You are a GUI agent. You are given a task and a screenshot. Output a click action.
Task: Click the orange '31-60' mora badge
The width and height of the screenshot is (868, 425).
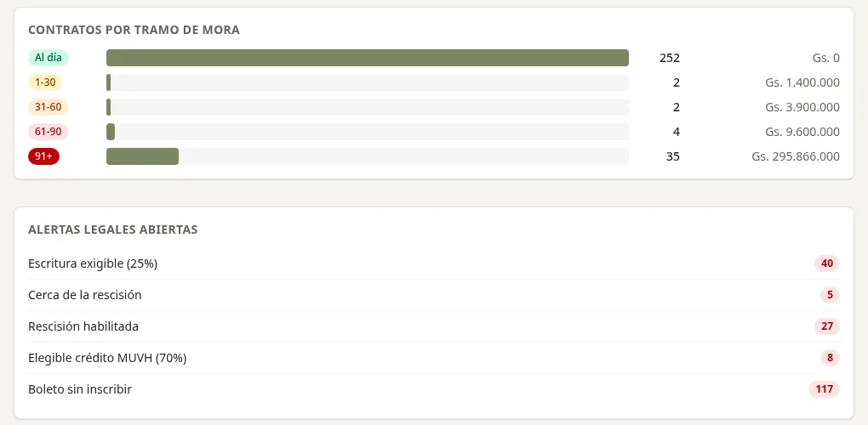pyautogui.click(x=49, y=107)
